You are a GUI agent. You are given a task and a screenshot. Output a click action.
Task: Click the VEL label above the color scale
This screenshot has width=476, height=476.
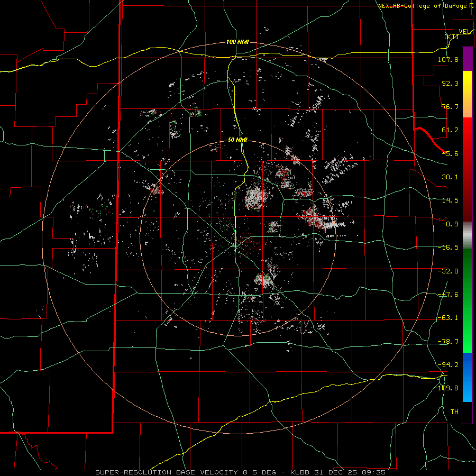coord(464,31)
